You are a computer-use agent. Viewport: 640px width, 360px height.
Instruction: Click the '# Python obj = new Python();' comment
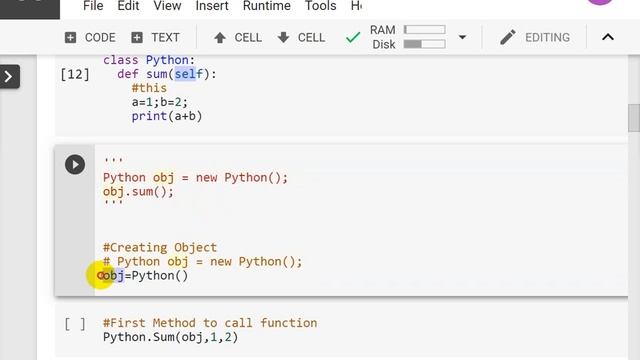tap(202, 261)
